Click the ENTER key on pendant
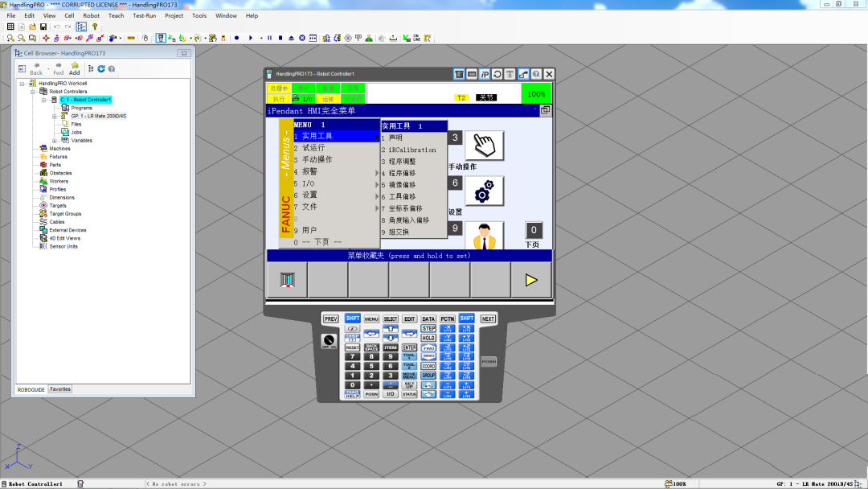 [410, 347]
